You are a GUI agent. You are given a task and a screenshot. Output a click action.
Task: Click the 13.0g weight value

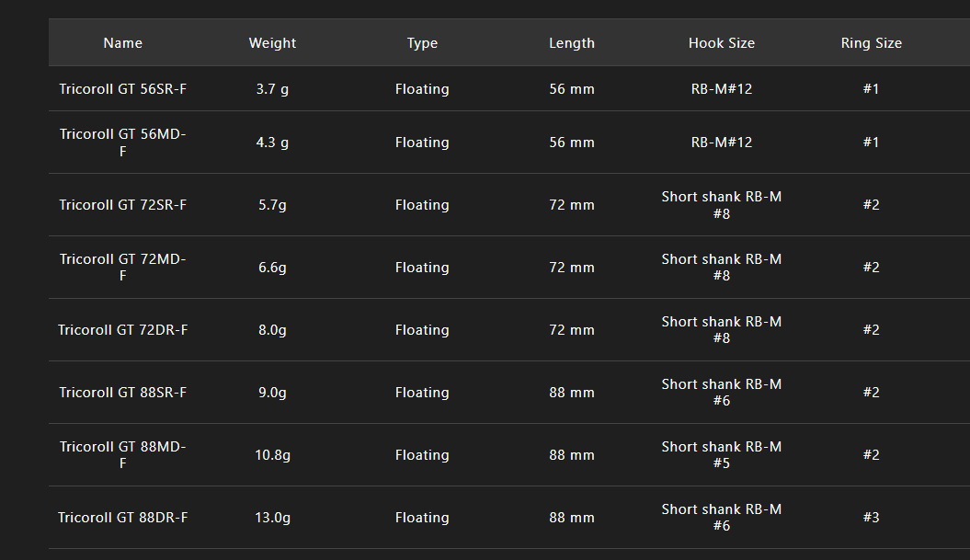coord(272,518)
